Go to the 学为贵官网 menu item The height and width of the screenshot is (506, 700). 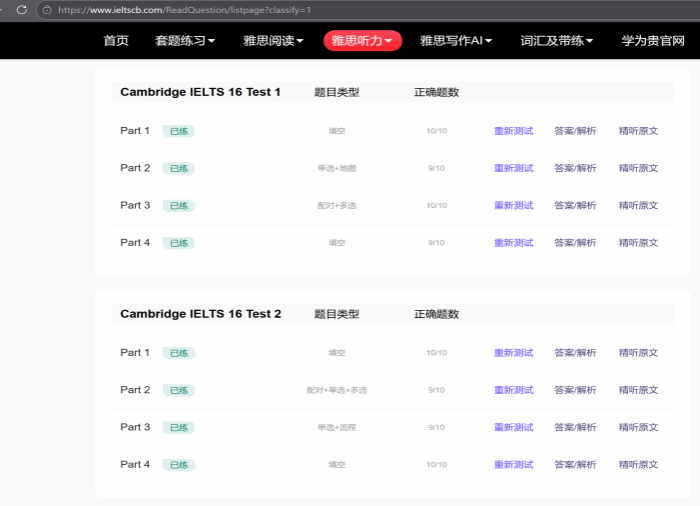[653, 41]
